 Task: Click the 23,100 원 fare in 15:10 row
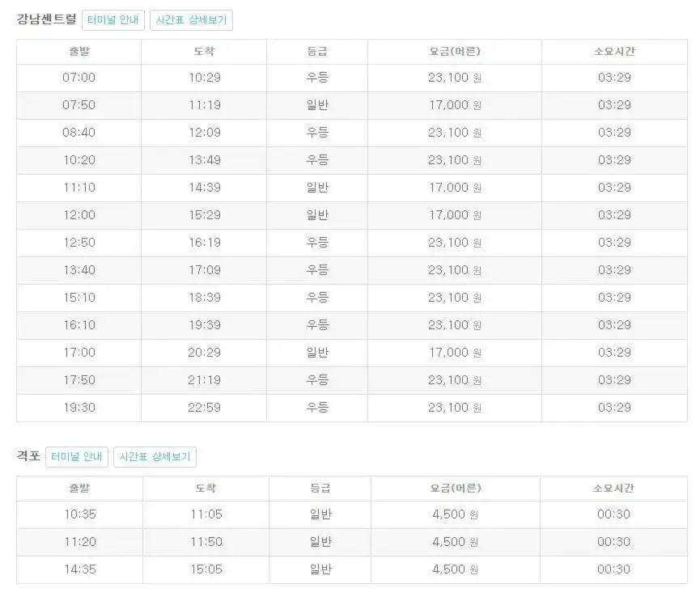(455, 298)
